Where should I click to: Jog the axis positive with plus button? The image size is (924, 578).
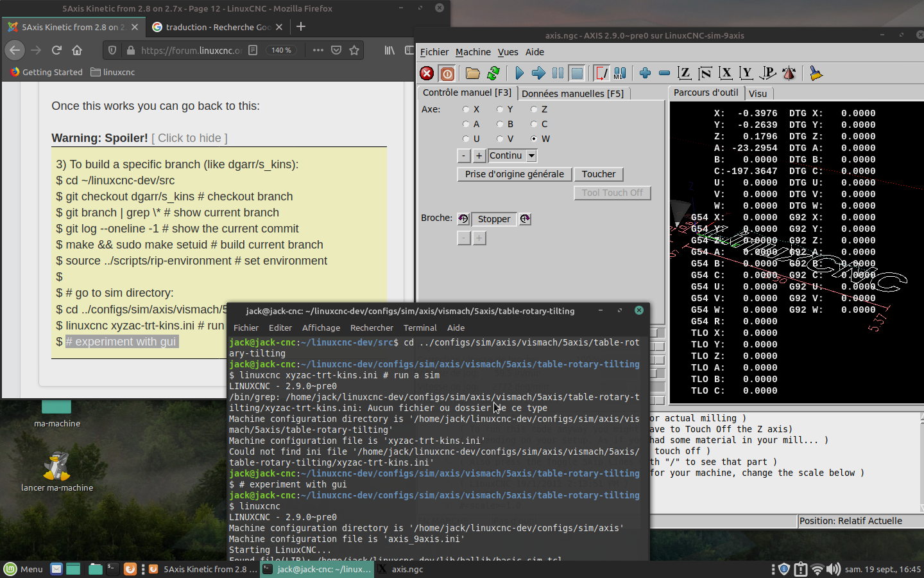(479, 155)
